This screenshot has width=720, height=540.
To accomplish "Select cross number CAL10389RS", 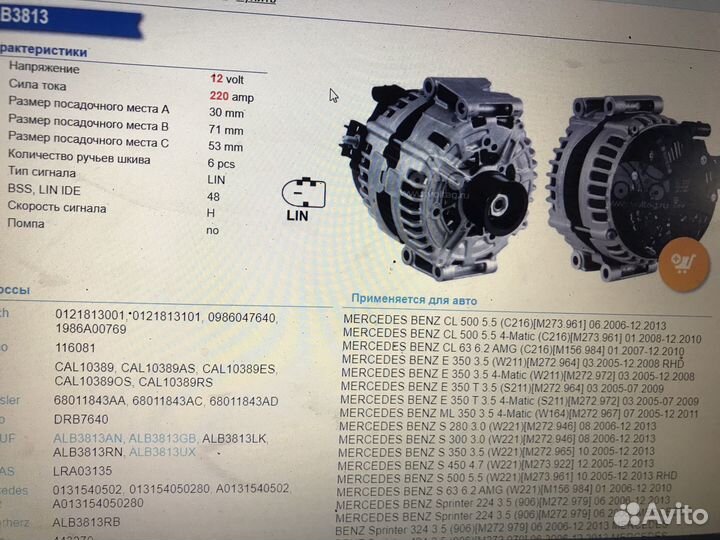I will tap(175, 382).
